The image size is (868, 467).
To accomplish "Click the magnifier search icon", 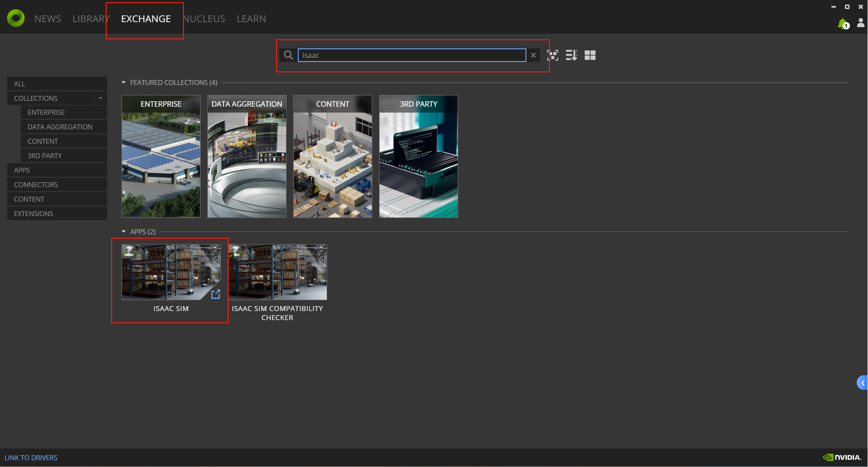I will point(288,55).
